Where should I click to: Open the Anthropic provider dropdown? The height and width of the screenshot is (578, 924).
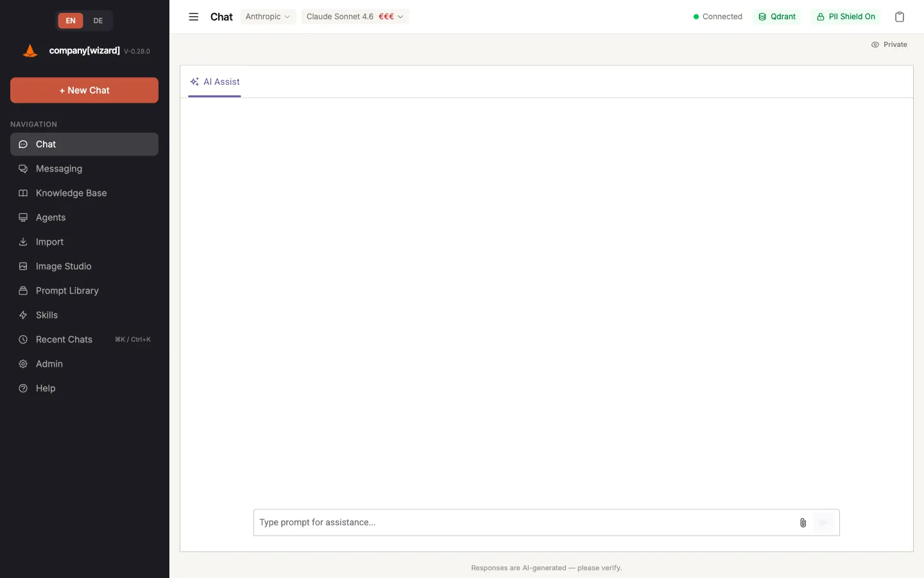pos(268,17)
